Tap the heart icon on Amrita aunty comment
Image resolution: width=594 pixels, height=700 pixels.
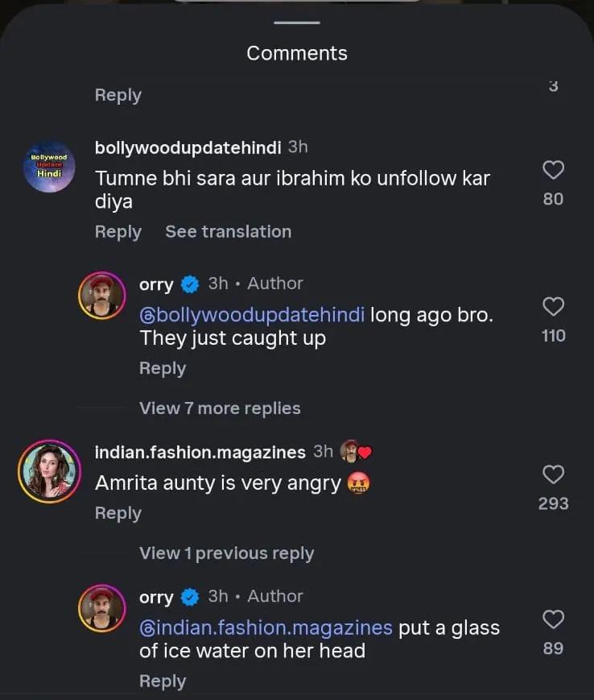552,475
